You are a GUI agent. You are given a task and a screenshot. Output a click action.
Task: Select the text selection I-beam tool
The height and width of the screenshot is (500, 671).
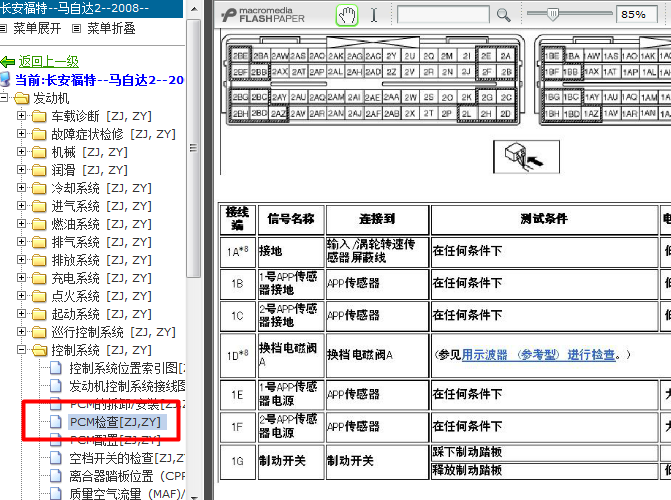coord(374,15)
